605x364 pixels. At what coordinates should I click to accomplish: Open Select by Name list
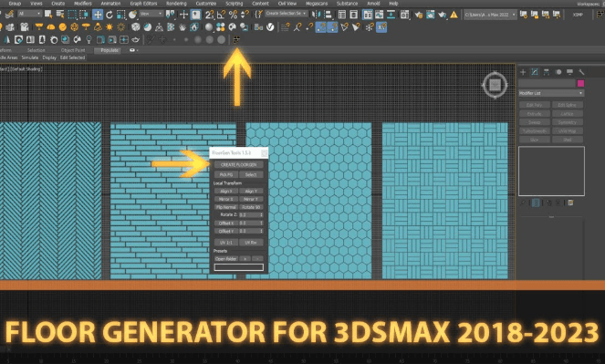click(x=60, y=15)
